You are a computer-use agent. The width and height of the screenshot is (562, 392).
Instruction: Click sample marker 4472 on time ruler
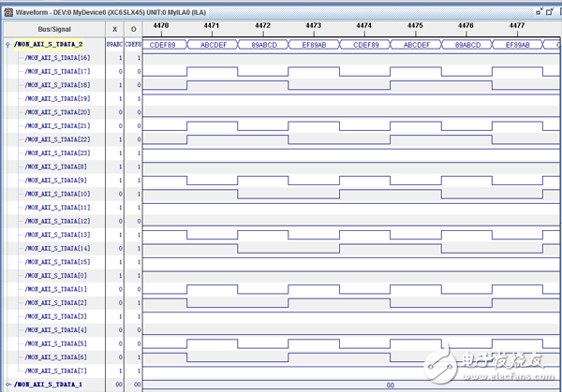(262, 26)
